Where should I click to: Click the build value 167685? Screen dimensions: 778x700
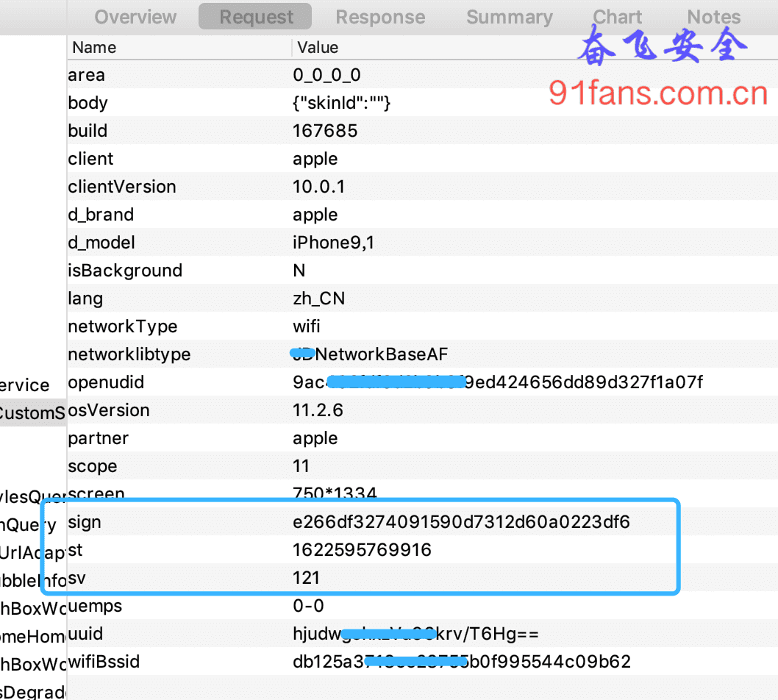pyautogui.click(x=325, y=131)
